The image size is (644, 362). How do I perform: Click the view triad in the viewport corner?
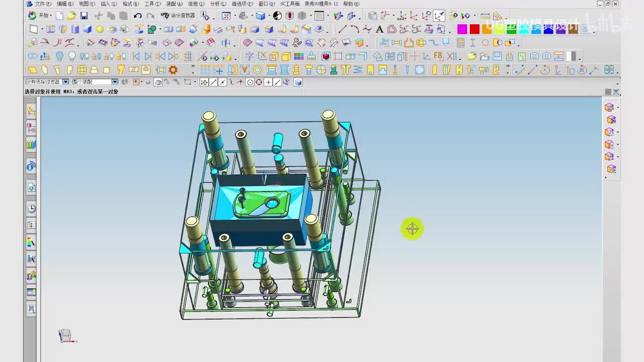66,336
